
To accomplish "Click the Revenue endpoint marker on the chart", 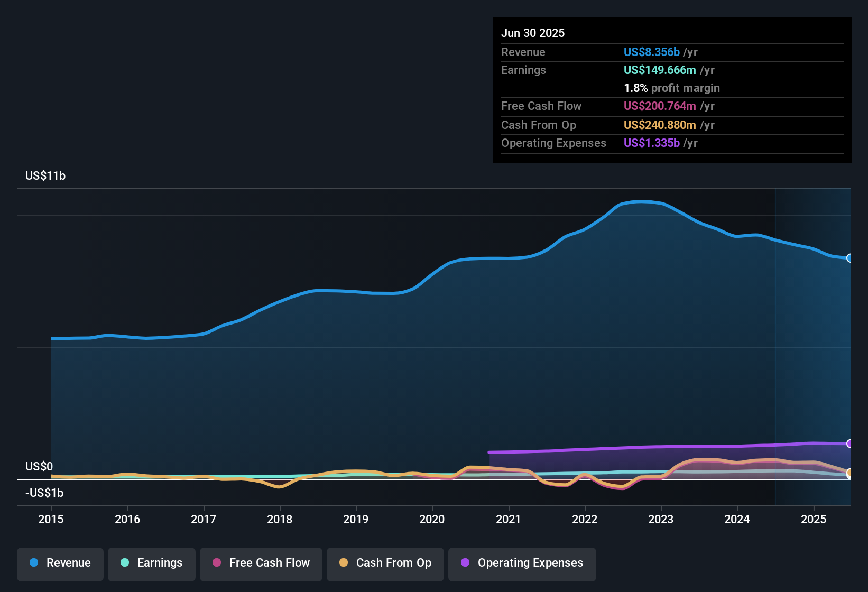I will 851,258.
